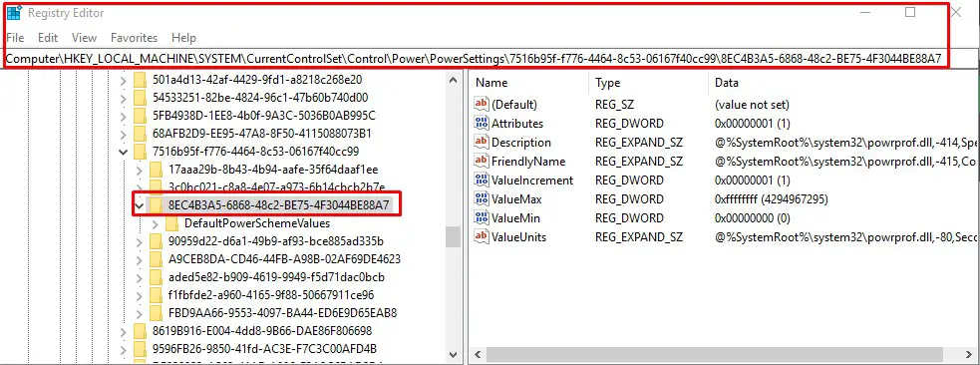Click the tree pane scroll-up arrow
980x365 pixels.
[x=454, y=80]
